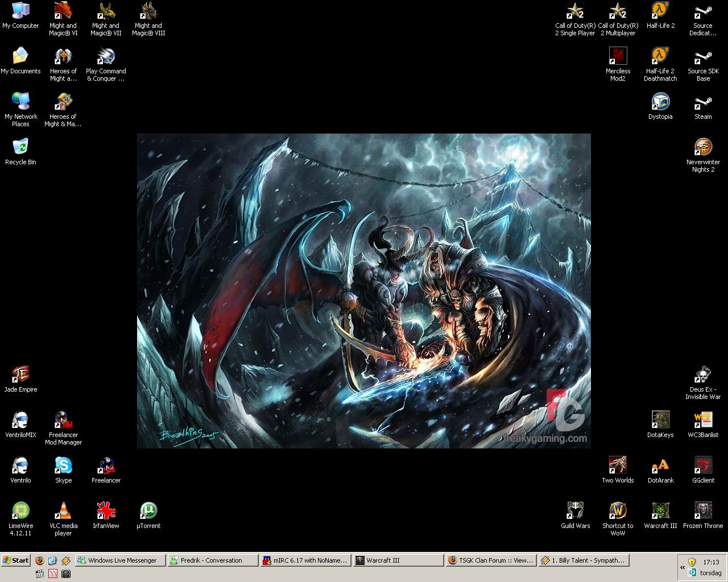Open My Computer
This screenshot has height=582, width=728.
[21, 11]
